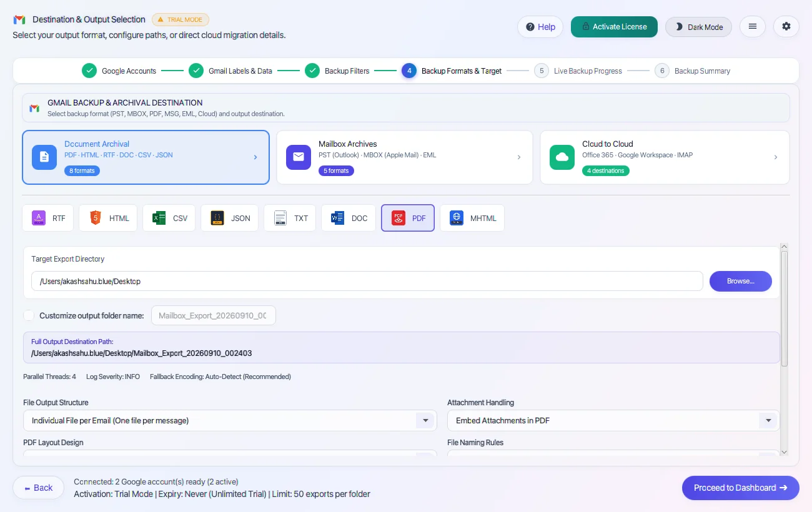Enable Customize output folder name checkbox

[29, 315]
